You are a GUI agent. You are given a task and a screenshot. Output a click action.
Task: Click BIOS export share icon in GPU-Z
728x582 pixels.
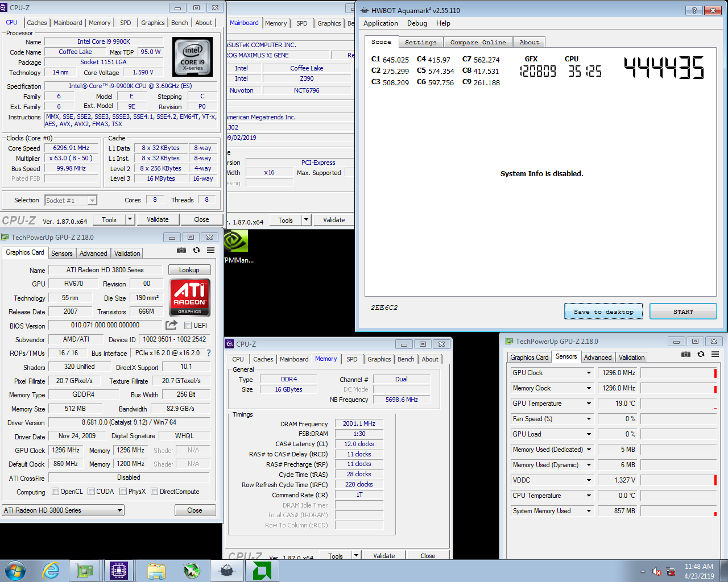(x=171, y=325)
